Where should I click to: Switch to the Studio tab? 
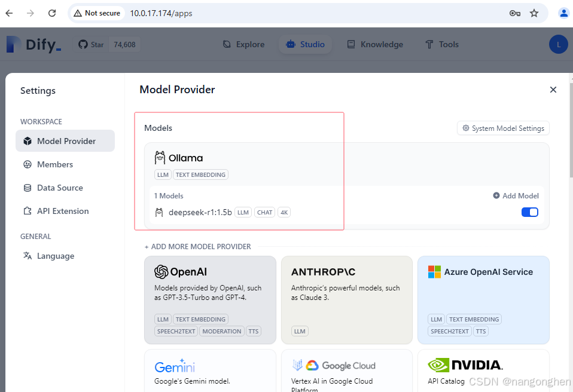coord(306,45)
